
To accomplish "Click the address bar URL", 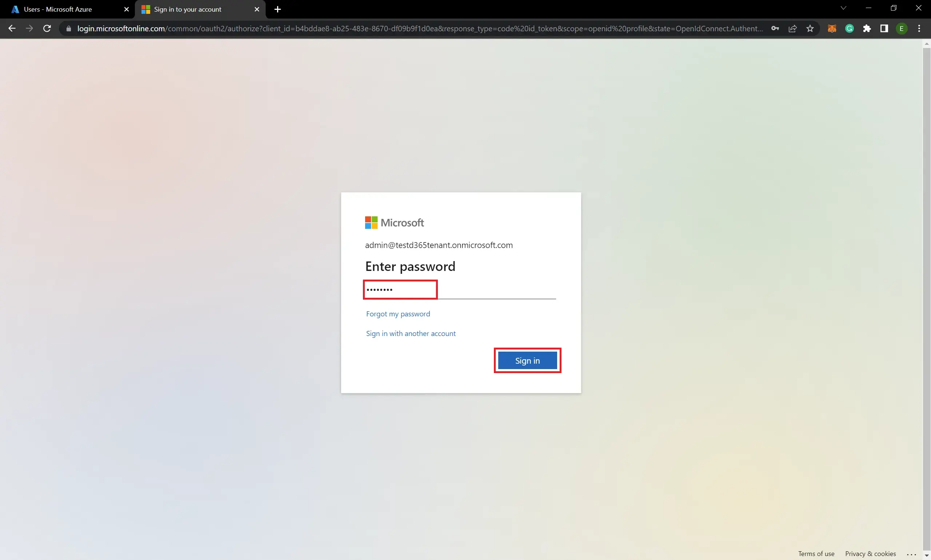I will [420, 29].
